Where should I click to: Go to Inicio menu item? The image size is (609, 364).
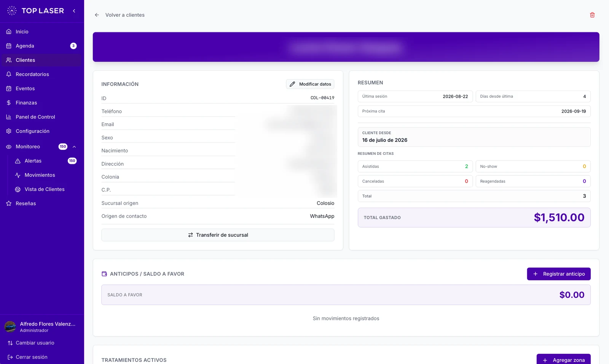point(42,32)
